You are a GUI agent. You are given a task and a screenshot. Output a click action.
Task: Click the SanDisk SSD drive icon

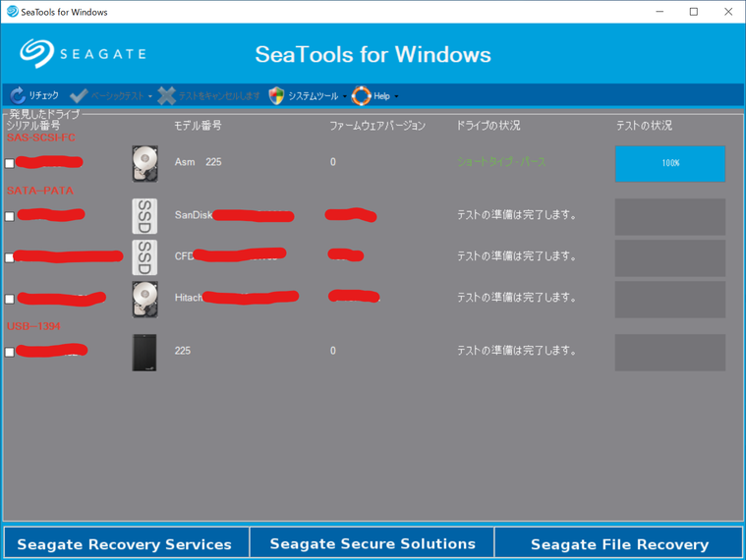pyautogui.click(x=144, y=216)
